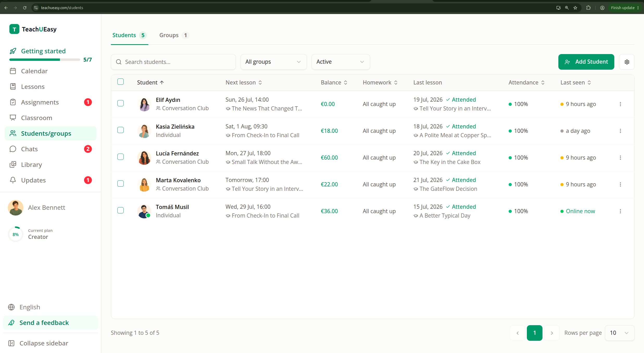644x353 pixels.
Task: Open the All groups dropdown
Action: click(274, 62)
